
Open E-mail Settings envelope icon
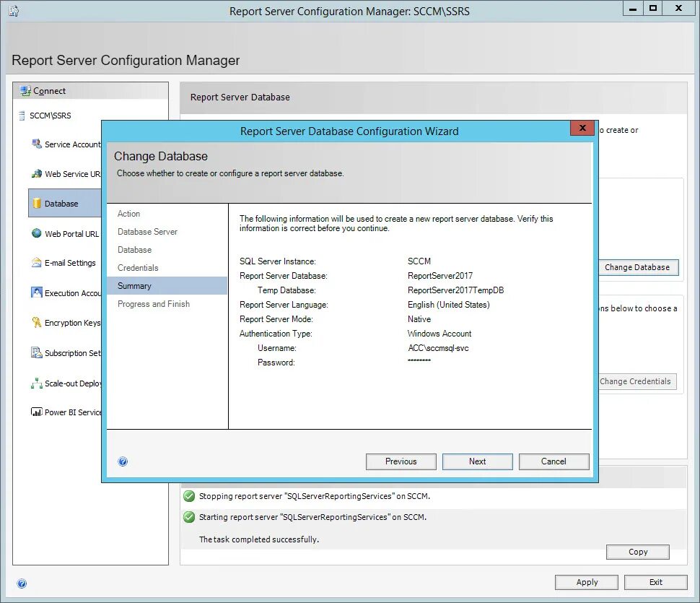coord(37,263)
